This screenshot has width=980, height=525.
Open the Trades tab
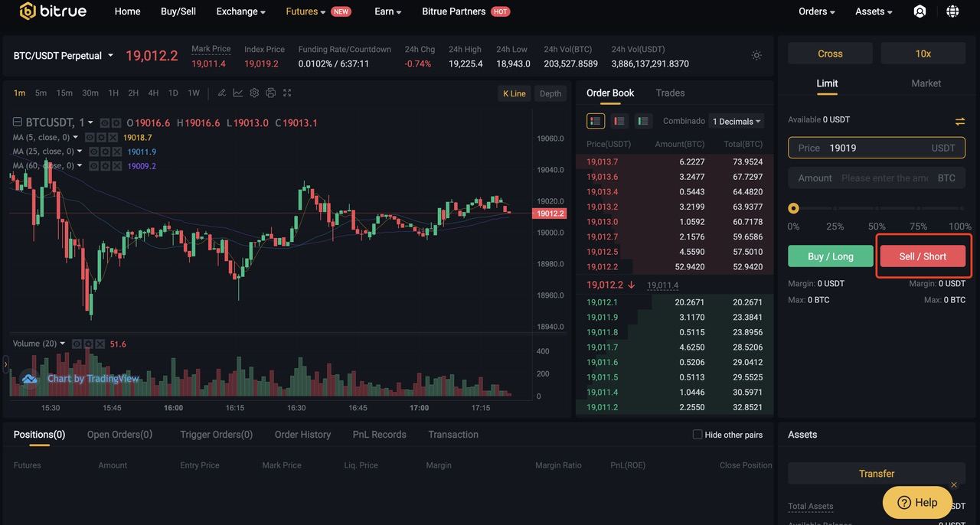pyautogui.click(x=670, y=93)
